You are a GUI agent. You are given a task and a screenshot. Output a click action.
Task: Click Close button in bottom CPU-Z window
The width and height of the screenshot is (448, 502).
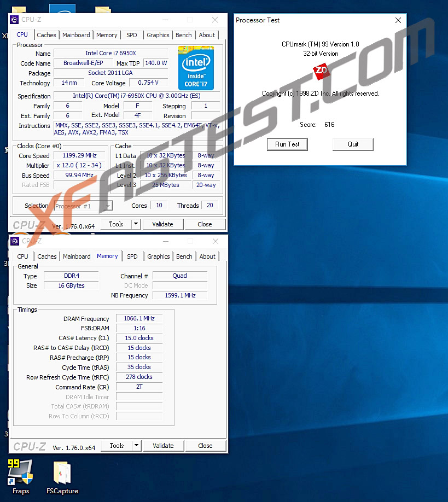point(205,446)
